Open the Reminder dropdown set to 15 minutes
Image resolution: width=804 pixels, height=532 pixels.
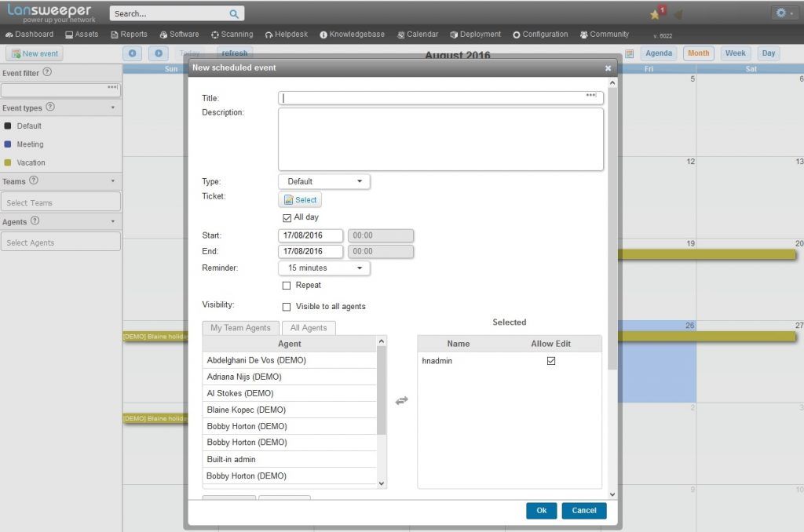323,268
